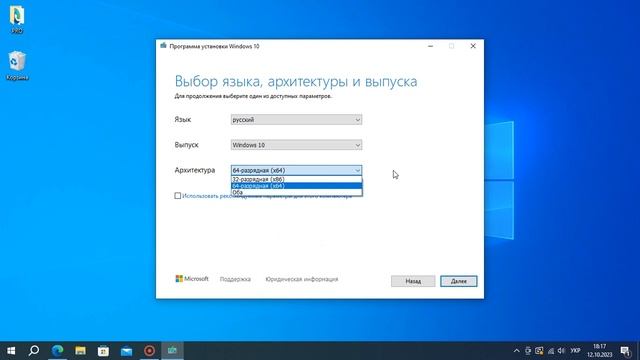Switch keyboard language indicator УКР

[576, 351]
